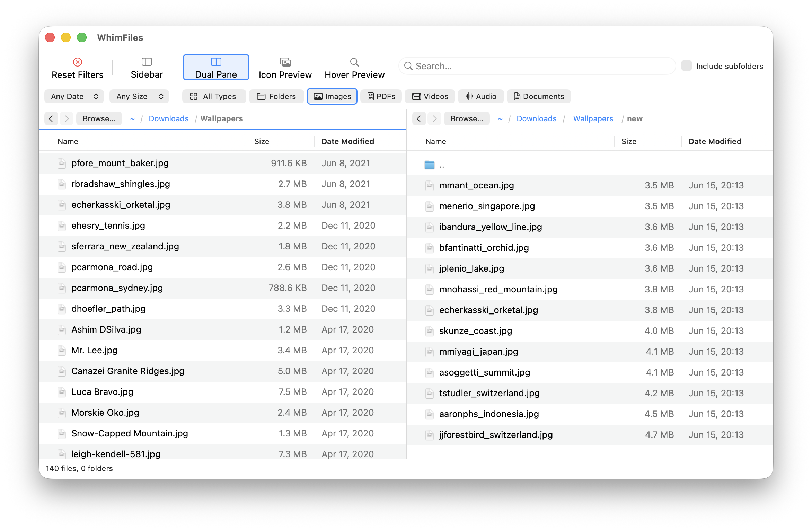This screenshot has height=530, width=812.
Task: Click icon beside dhoefler_path.jpg
Action: click(62, 309)
